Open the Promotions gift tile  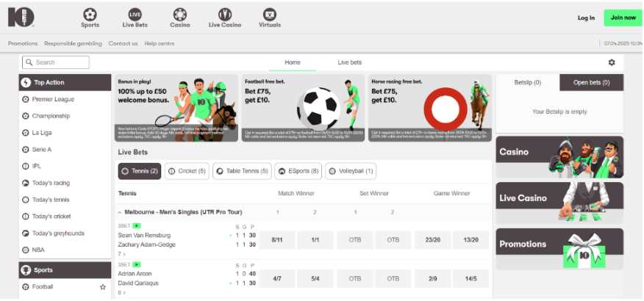coord(559,249)
